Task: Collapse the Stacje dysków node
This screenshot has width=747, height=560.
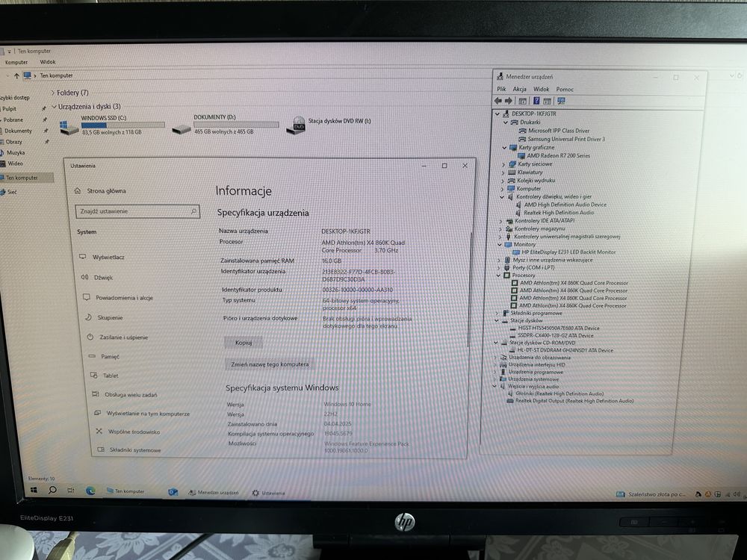Action: (x=497, y=320)
